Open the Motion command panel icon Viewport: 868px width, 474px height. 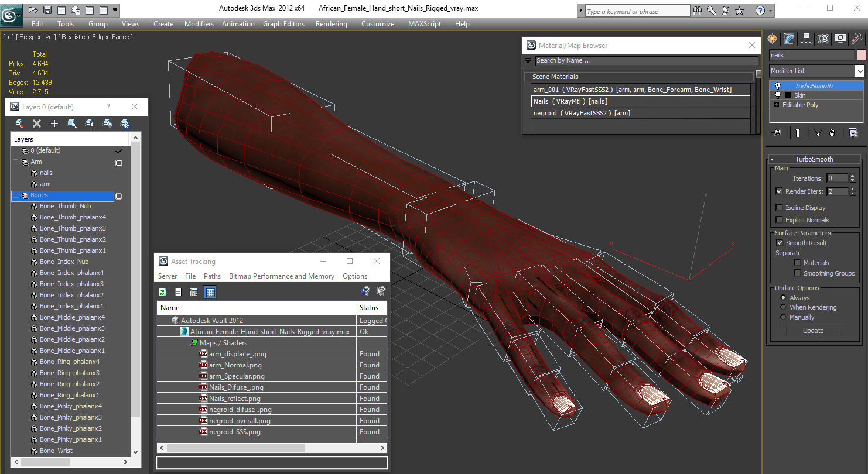click(823, 39)
